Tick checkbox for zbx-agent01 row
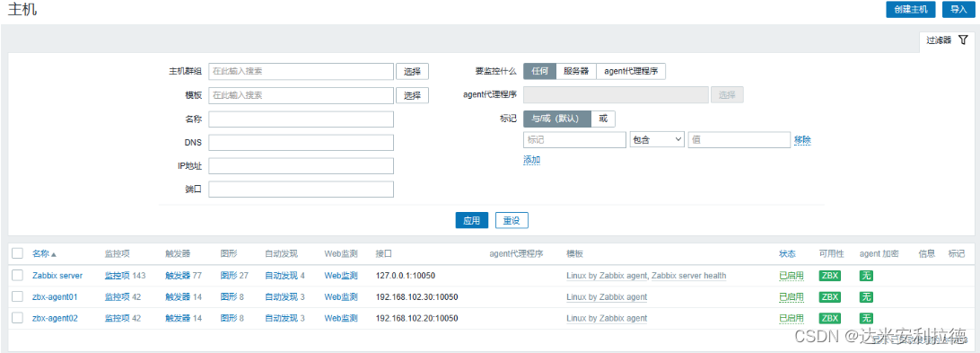This screenshot has height=353, width=980. click(x=18, y=296)
